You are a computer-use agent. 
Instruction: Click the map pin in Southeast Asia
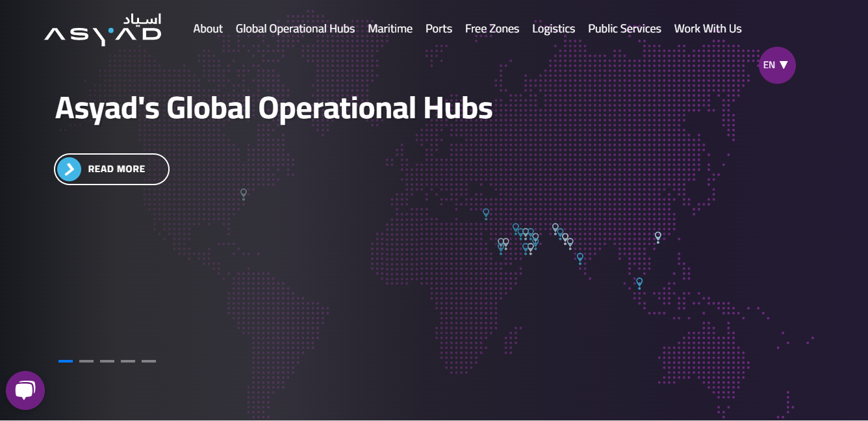pos(639,282)
